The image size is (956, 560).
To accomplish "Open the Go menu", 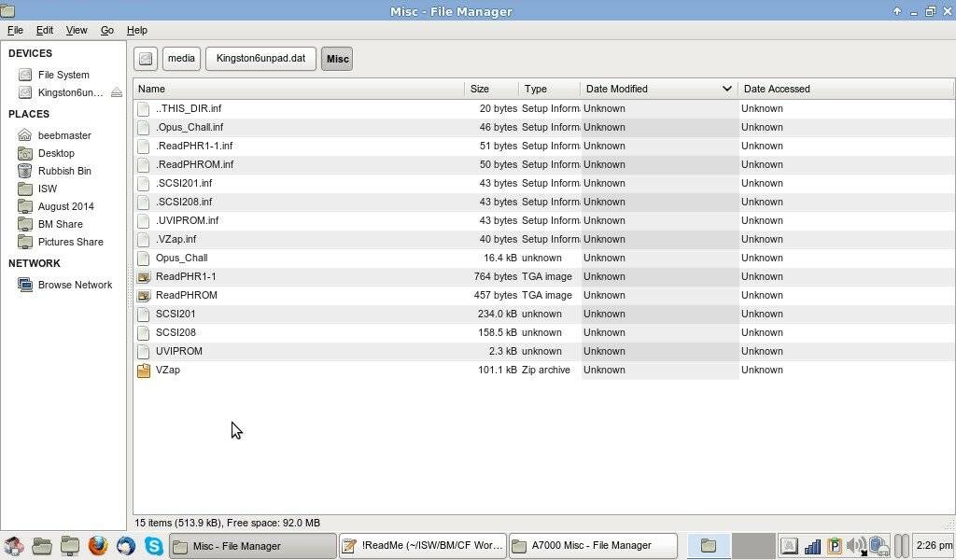I will [107, 30].
